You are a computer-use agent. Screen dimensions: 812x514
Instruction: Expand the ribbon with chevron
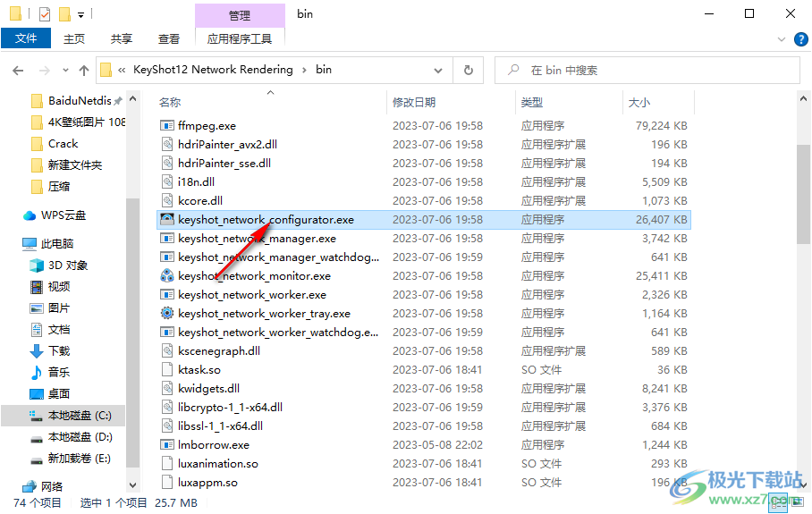click(782, 39)
